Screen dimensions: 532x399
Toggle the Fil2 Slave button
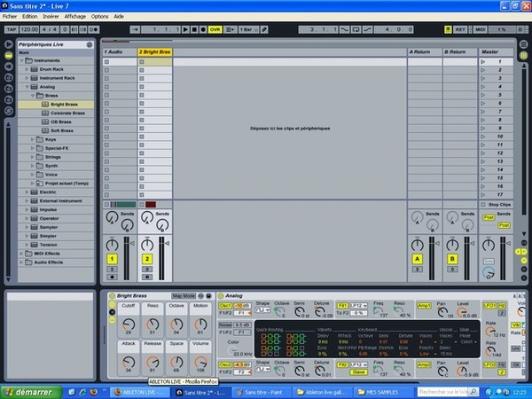[358, 372]
